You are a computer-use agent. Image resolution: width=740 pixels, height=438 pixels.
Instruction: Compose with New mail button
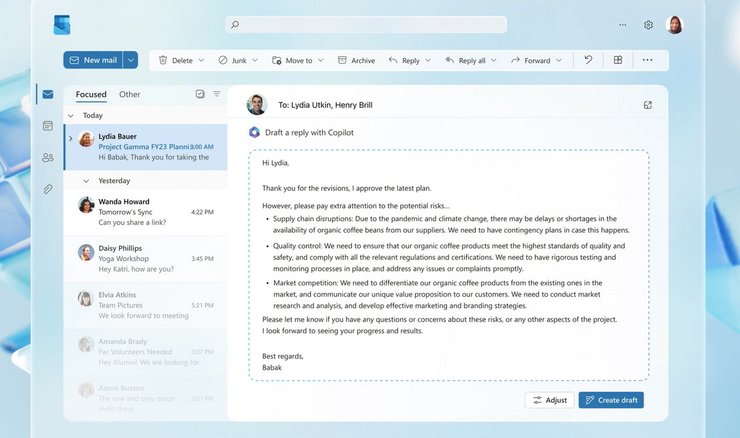coord(93,60)
